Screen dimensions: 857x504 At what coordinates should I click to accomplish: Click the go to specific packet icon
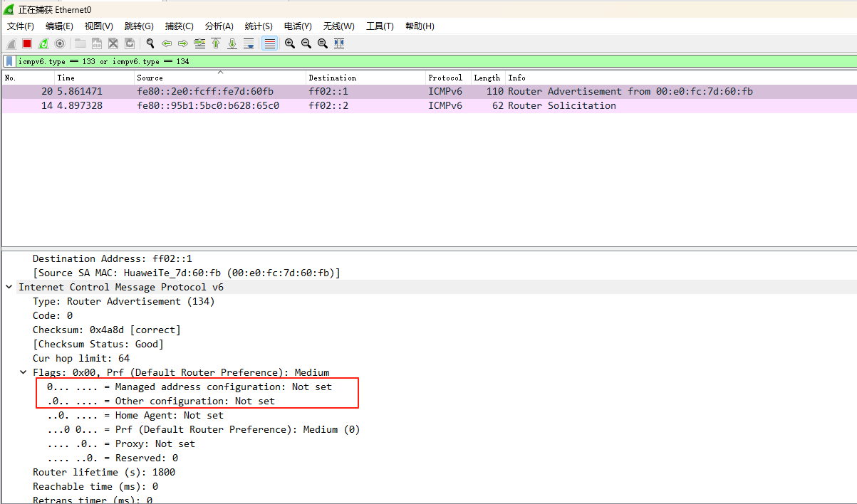point(199,43)
